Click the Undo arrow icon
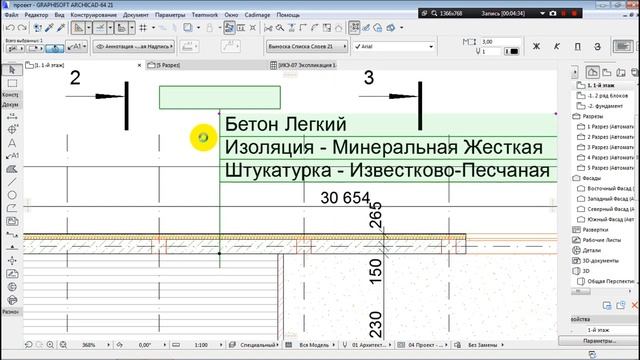This screenshot has width=640, height=360. (x=10, y=28)
